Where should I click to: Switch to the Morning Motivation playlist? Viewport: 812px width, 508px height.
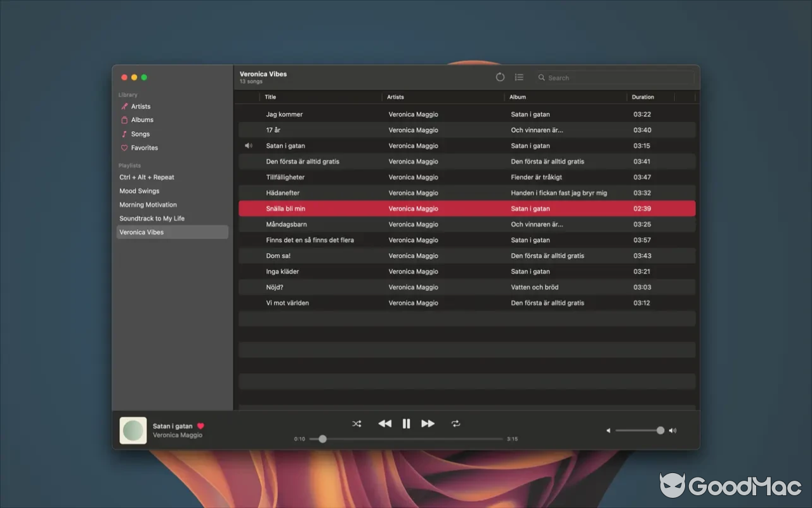pyautogui.click(x=148, y=204)
